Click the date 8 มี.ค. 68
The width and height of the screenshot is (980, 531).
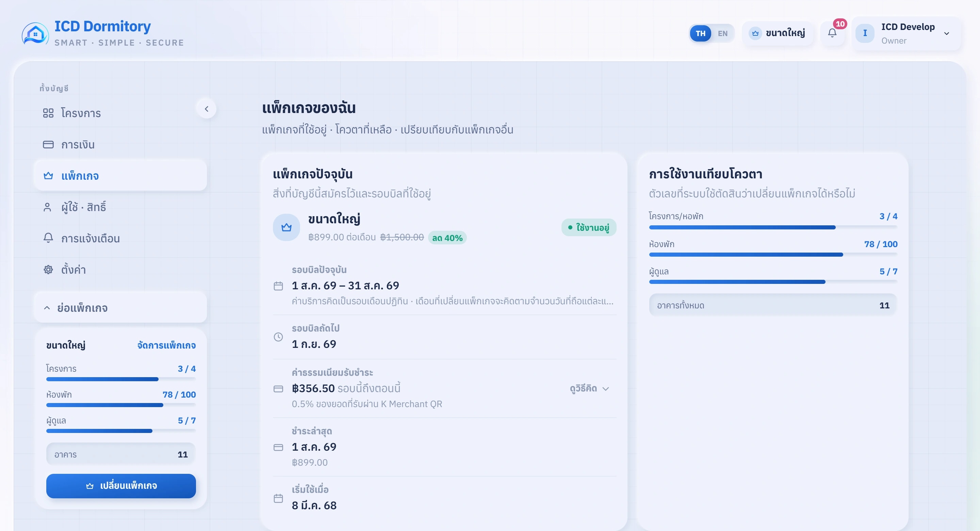[314, 505]
